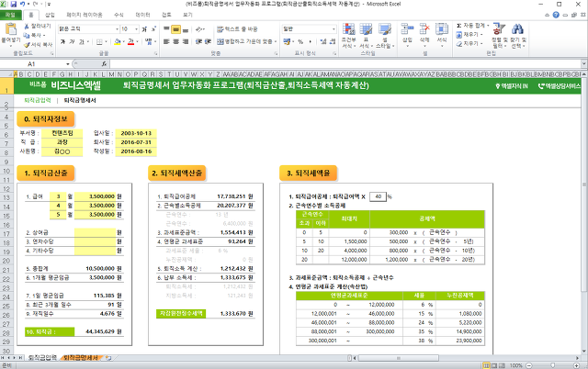
Task: Open cell format 서식 in cells group
Action: click(442, 36)
